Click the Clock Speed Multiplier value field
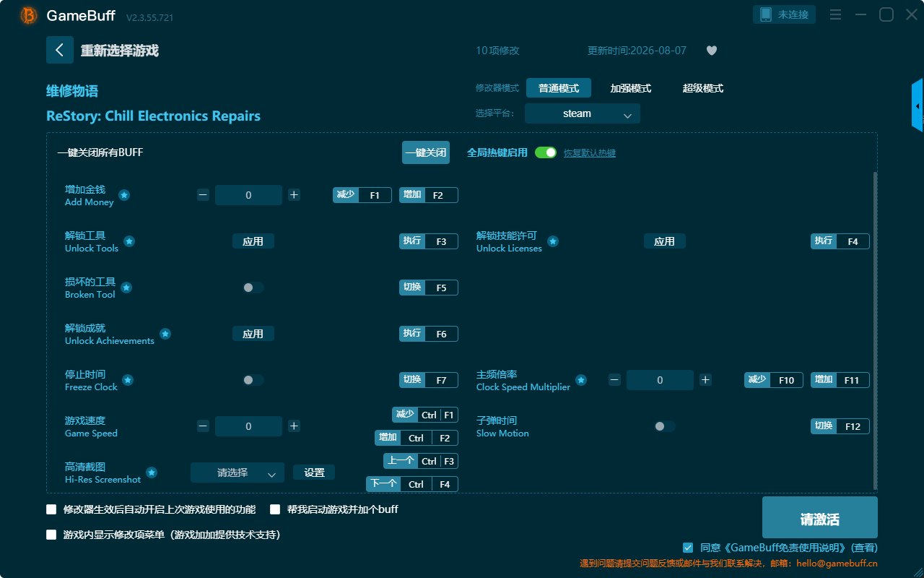 tap(660, 380)
